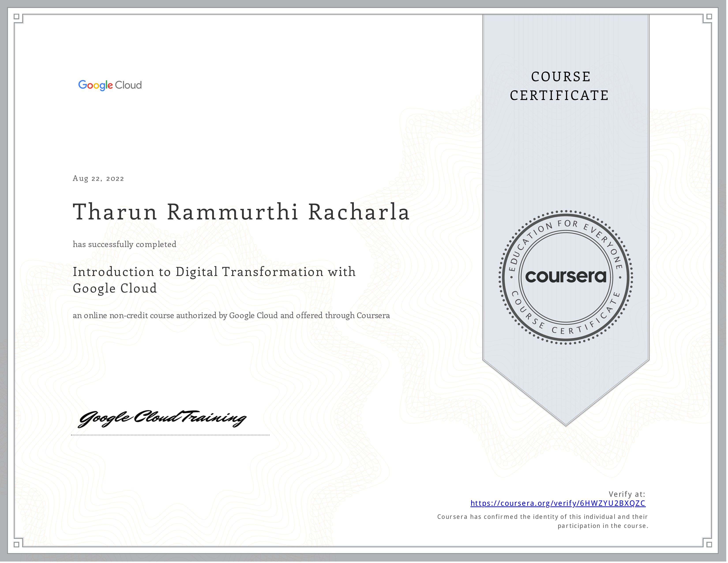Click the 'Coursera has confirmed the identity' note
728x563 pixels.
tap(542, 521)
